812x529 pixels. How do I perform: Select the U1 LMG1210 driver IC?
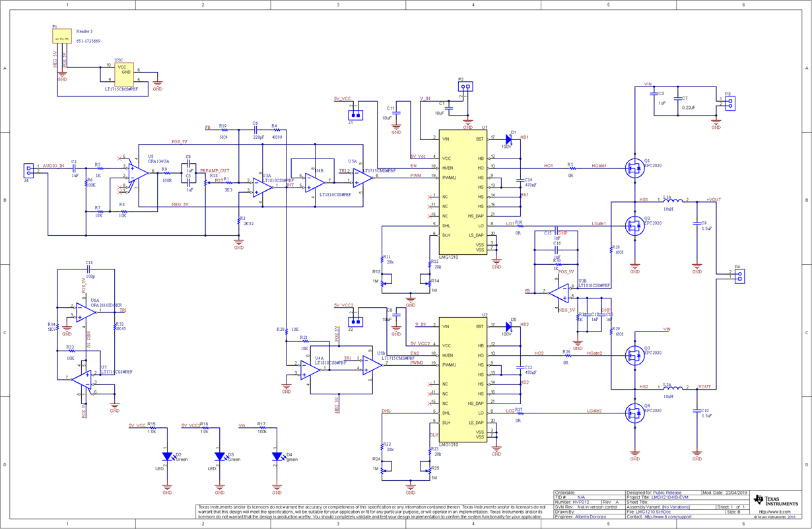[463, 192]
